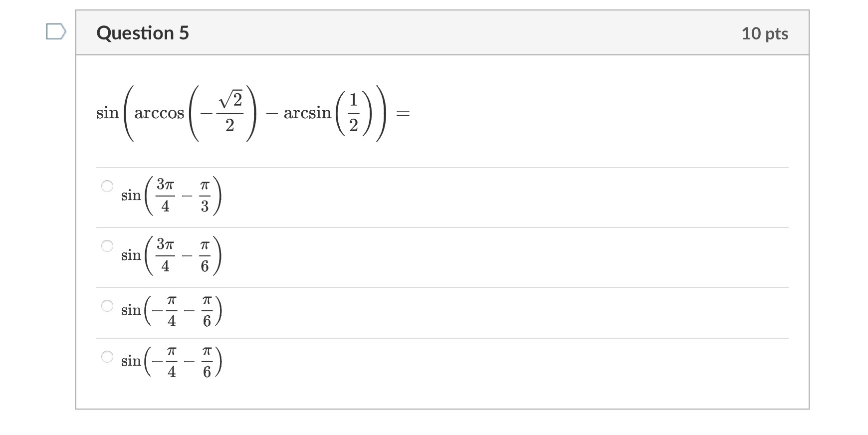This screenshot has width=868, height=435.
Task: Click the question prompt expression
Action: (249, 112)
